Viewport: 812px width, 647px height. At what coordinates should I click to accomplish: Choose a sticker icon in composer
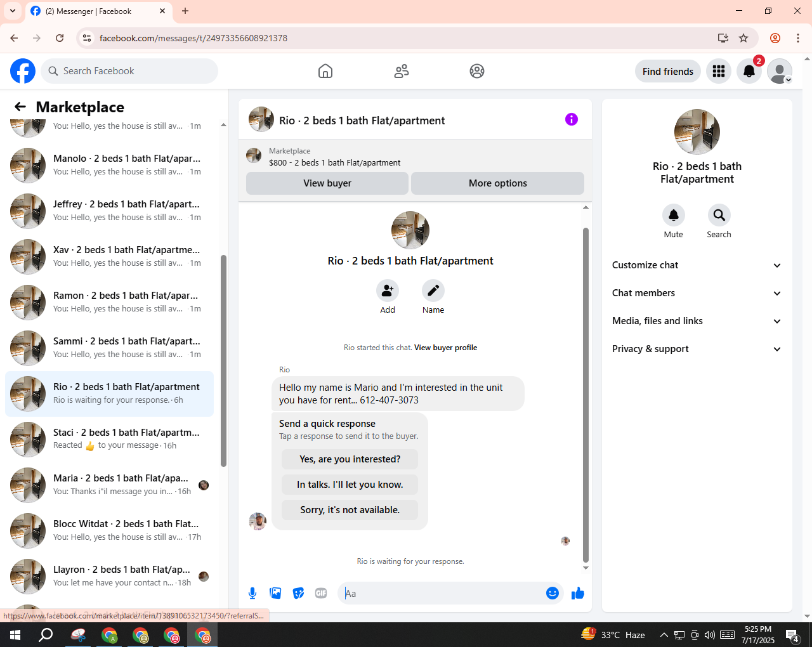[x=298, y=593]
